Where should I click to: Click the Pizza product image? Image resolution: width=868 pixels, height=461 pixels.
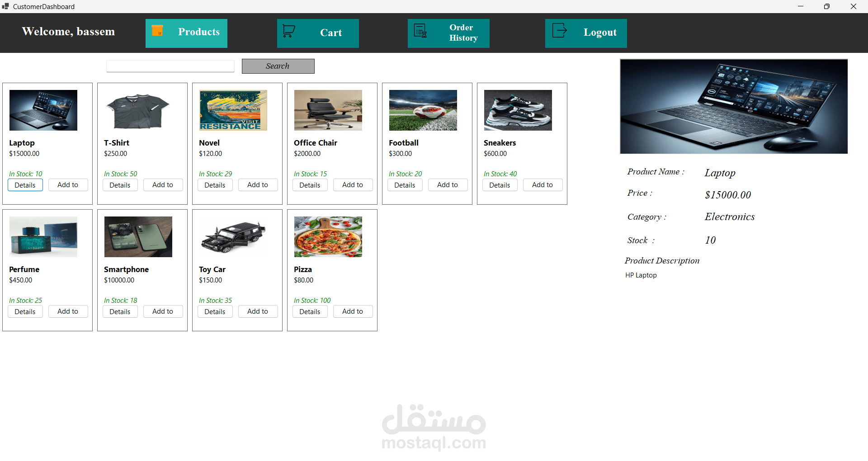[328, 236]
